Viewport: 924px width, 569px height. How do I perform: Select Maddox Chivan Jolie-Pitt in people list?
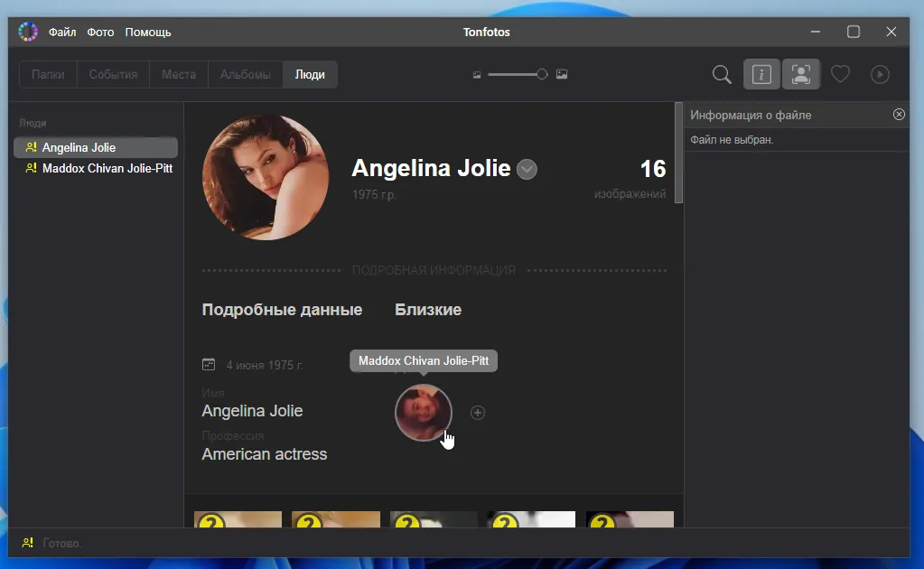pyautogui.click(x=107, y=168)
